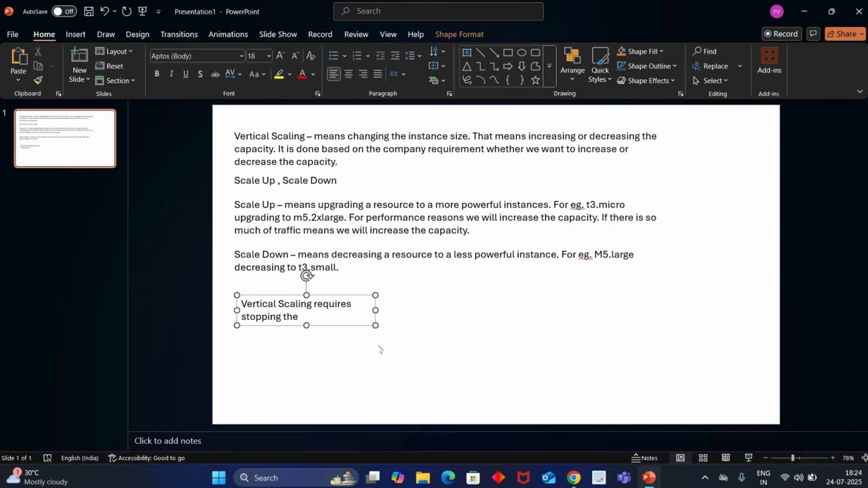This screenshot has width=868, height=488.
Task: Switch to the Design tab
Action: tap(137, 34)
